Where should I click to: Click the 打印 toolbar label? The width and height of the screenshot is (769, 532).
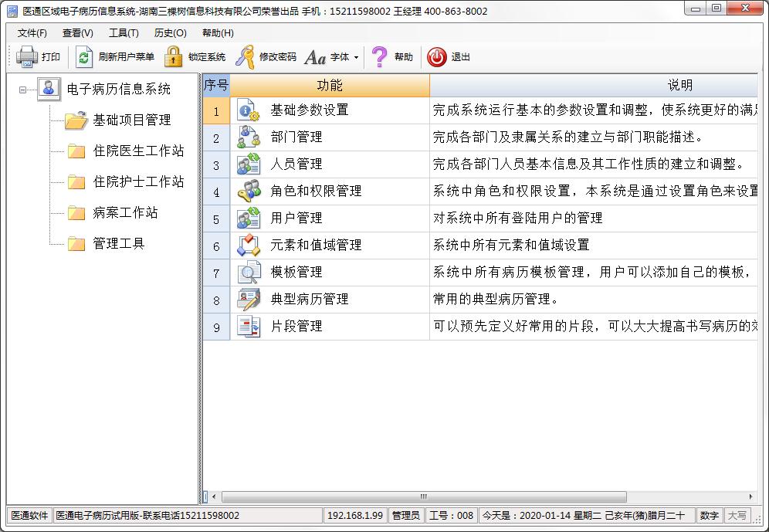pyautogui.click(x=50, y=57)
